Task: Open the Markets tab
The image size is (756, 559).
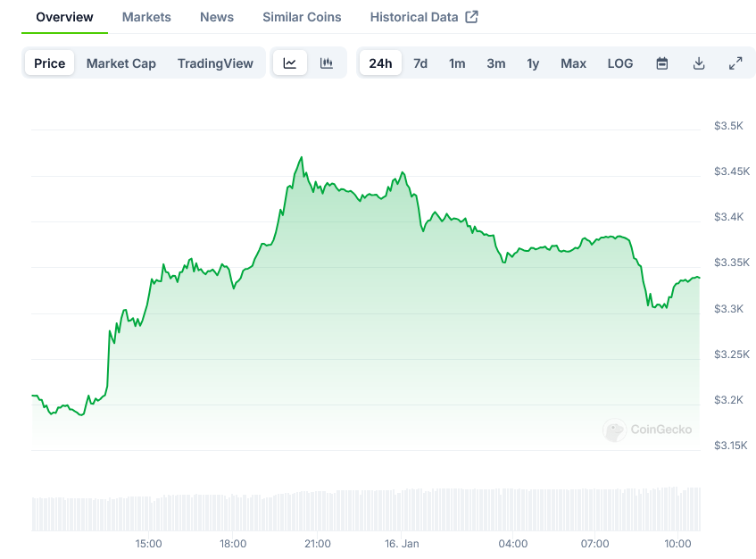Action: 146,17
